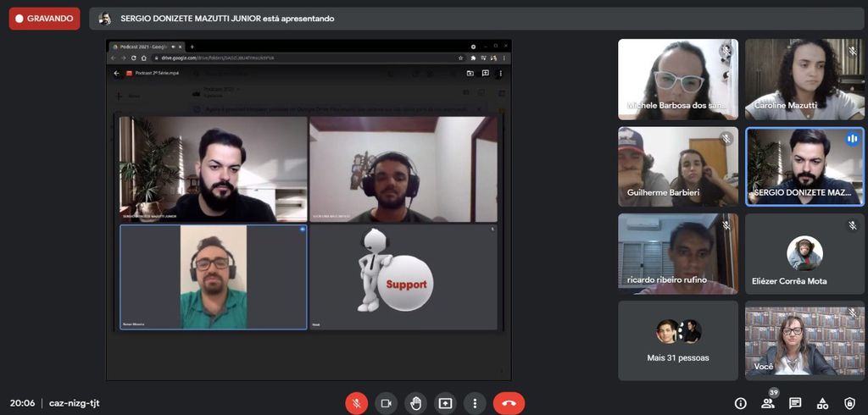Click the GRAVANDO recording indicator
Screen dimensions: 868x415
(44, 18)
